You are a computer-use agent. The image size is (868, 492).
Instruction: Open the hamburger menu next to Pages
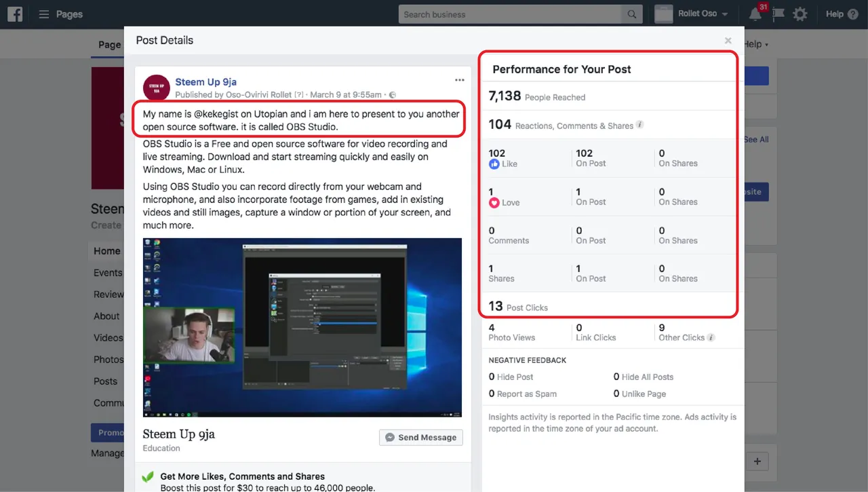(x=44, y=14)
